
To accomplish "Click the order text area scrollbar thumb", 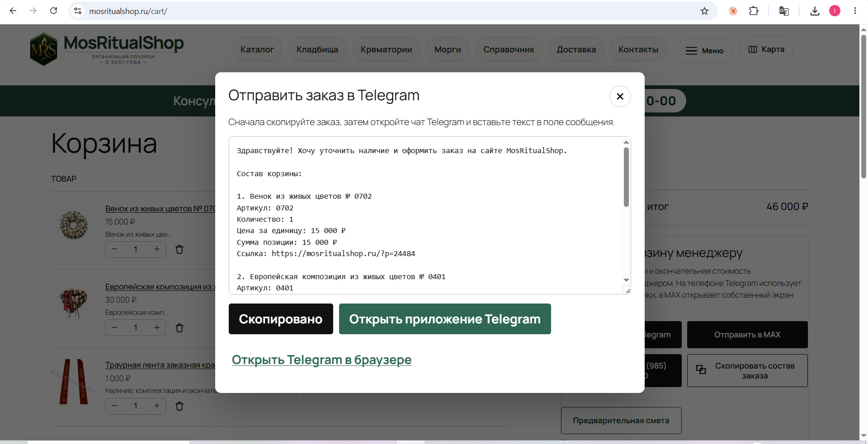I will [x=626, y=177].
